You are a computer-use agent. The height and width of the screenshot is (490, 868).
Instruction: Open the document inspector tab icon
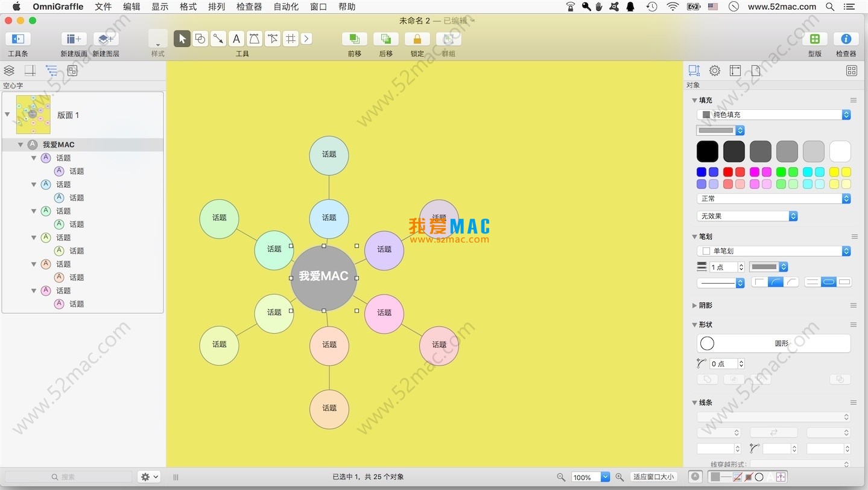tap(756, 71)
